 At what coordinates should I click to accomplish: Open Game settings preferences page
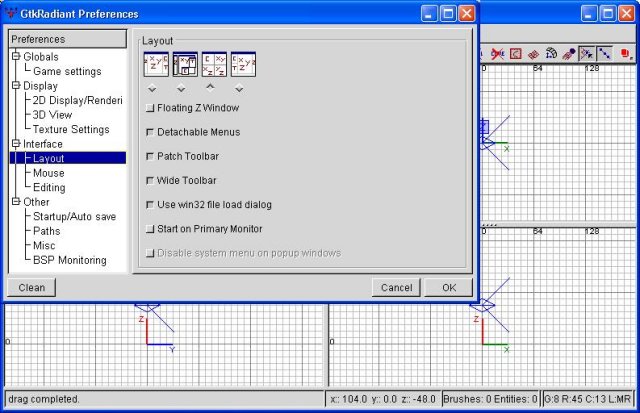[67, 71]
